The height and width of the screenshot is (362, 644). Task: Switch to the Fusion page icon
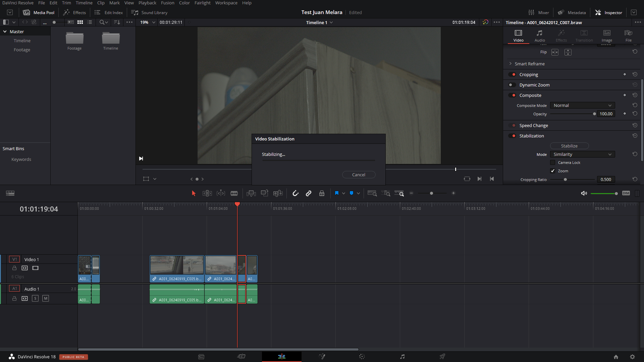(322, 357)
